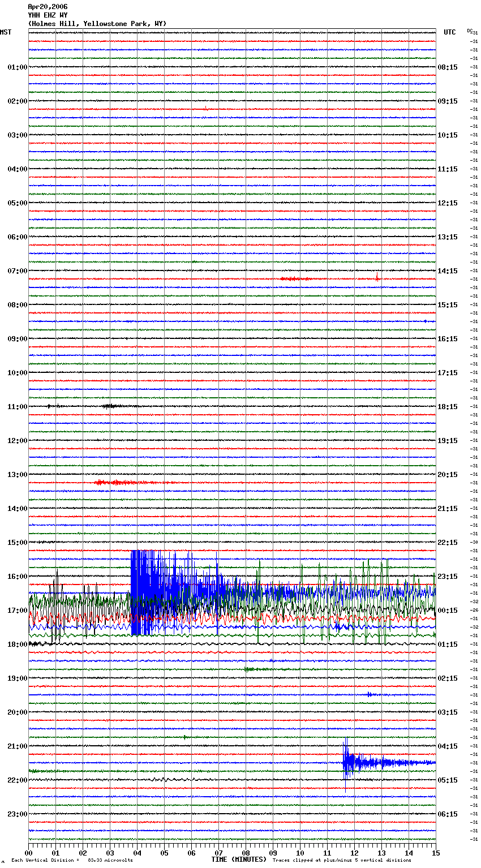Image resolution: width=481 pixels, height=868 pixels.
Task: Click the Holmes Hill, Yellowstone Park location title
Action: coord(97,24)
